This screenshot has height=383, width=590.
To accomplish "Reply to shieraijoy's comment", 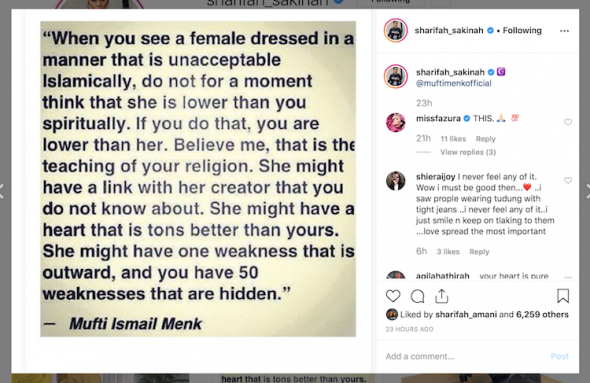I will 479,252.
